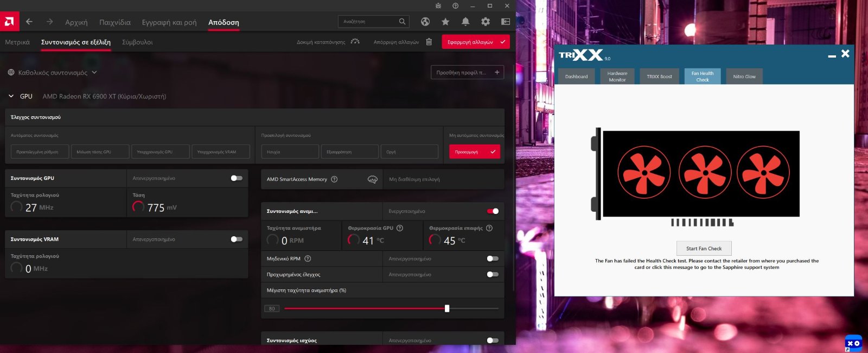The width and height of the screenshot is (868, 353).
Task: Click the right fan graphic in TRIXX
Action: click(763, 173)
